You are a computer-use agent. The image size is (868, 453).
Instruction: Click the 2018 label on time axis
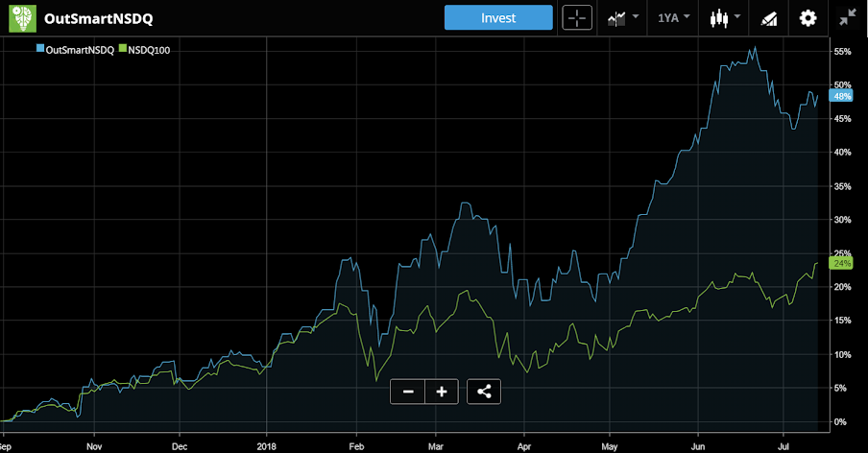[x=266, y=446]
